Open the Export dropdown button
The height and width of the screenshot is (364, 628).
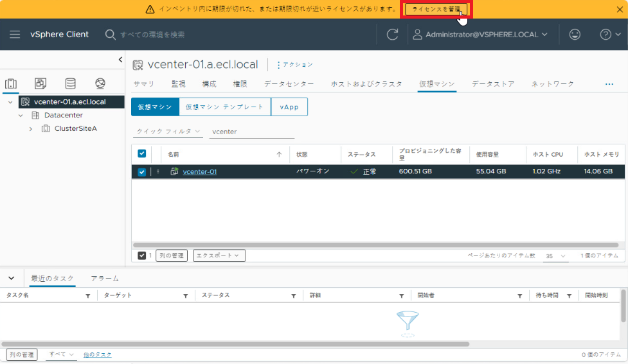click(x=219, y=256)
